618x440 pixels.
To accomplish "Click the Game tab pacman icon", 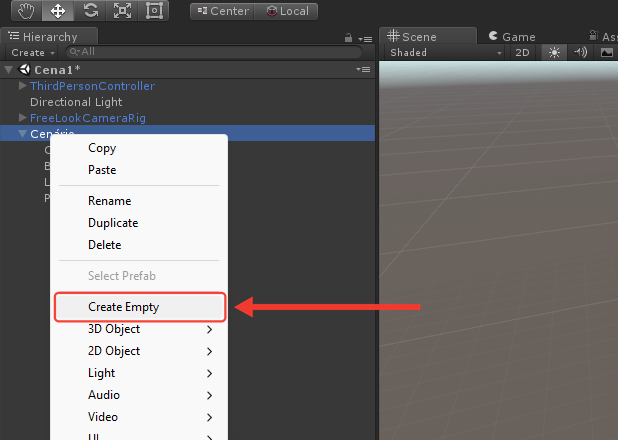I will coord(493,36).
